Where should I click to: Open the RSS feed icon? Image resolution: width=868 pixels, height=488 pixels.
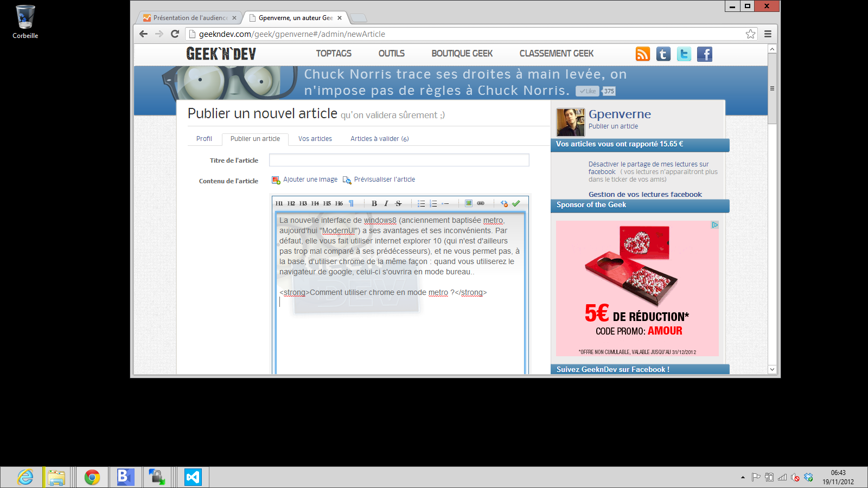[643, 54]
